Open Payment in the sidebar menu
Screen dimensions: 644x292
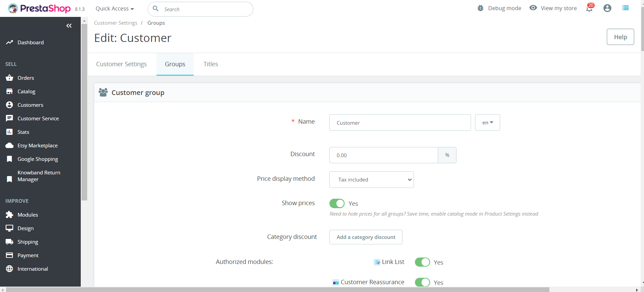(28, 255)
